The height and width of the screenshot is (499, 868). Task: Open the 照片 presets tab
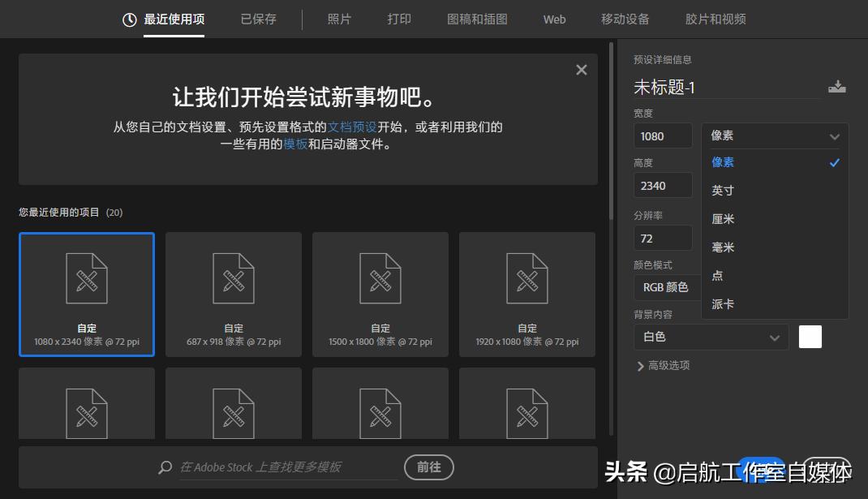point(340,19)
